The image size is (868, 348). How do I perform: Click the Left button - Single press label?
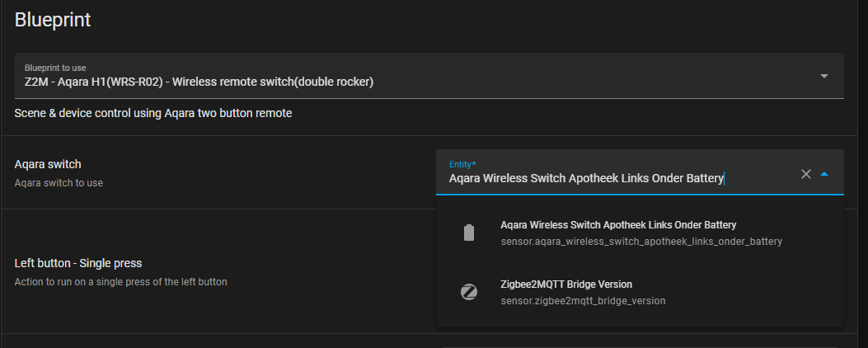(x=78, y=263)
